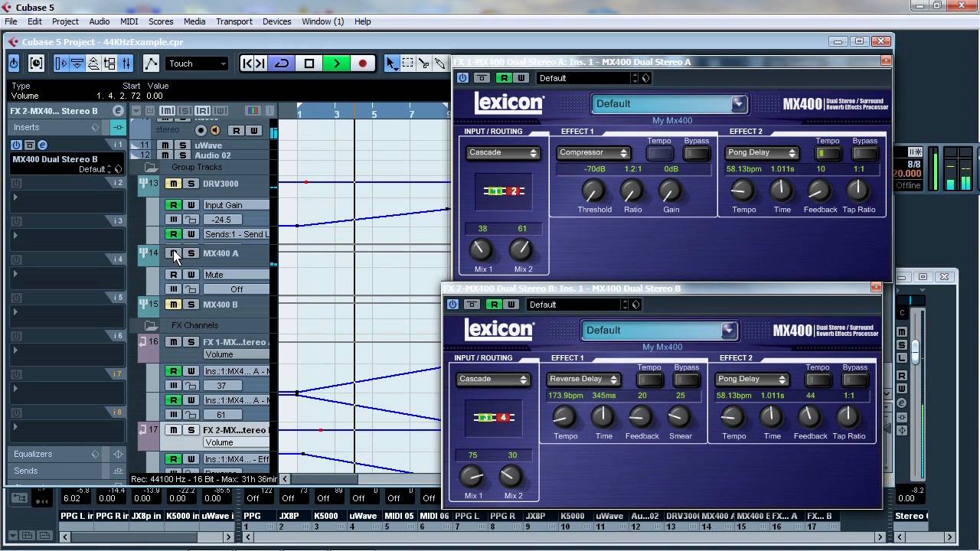Open the Touch automation mode dropdown
The height and width of the screenshot is (551, 980).
tap(197, 64)
